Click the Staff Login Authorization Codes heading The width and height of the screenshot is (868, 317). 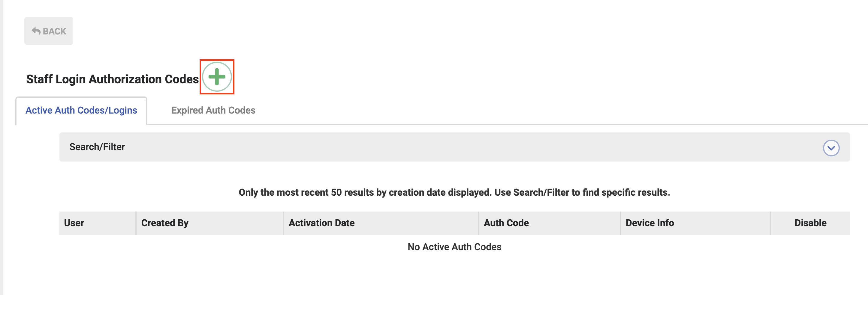(x=112, y=79)
